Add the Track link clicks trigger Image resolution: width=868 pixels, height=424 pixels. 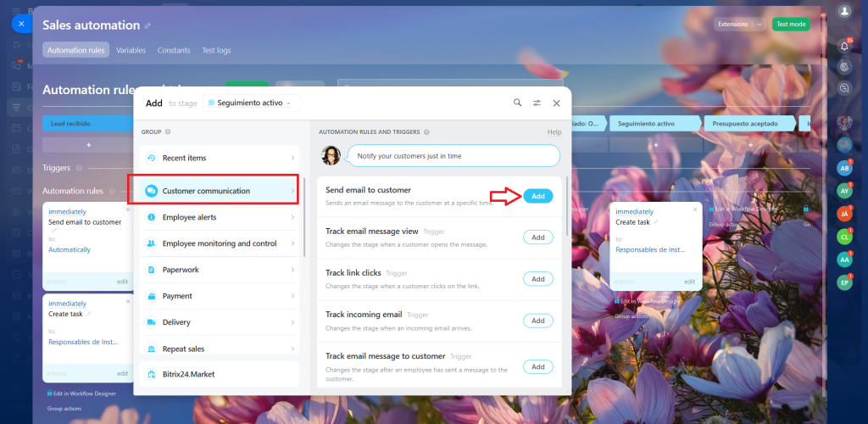coord(537,279)
